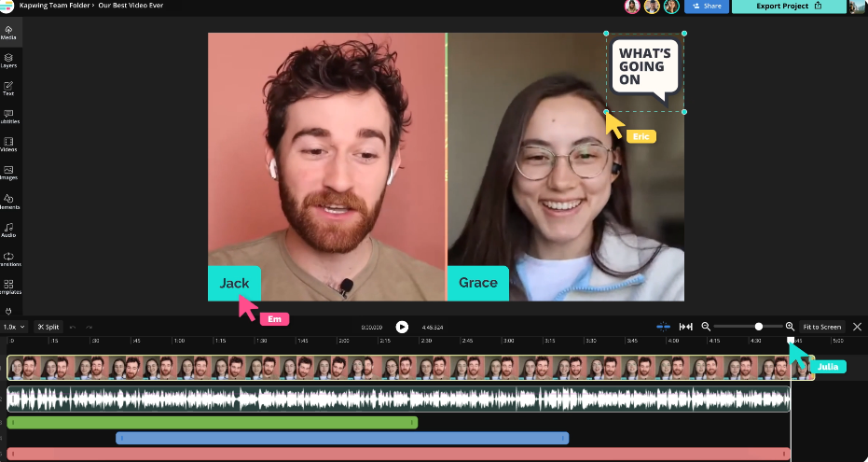868x462 pixels.
Task: Click the zoom out magnifier icon
Action: pos(706,327)
